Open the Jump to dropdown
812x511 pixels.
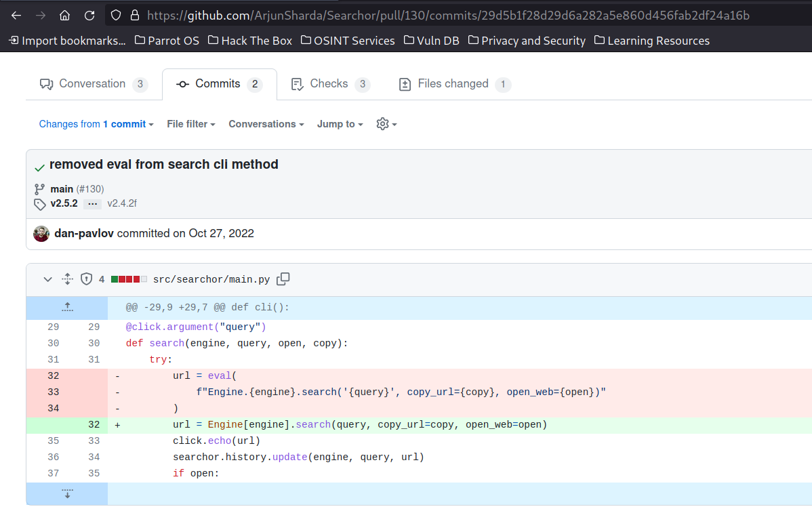[340, 124]
